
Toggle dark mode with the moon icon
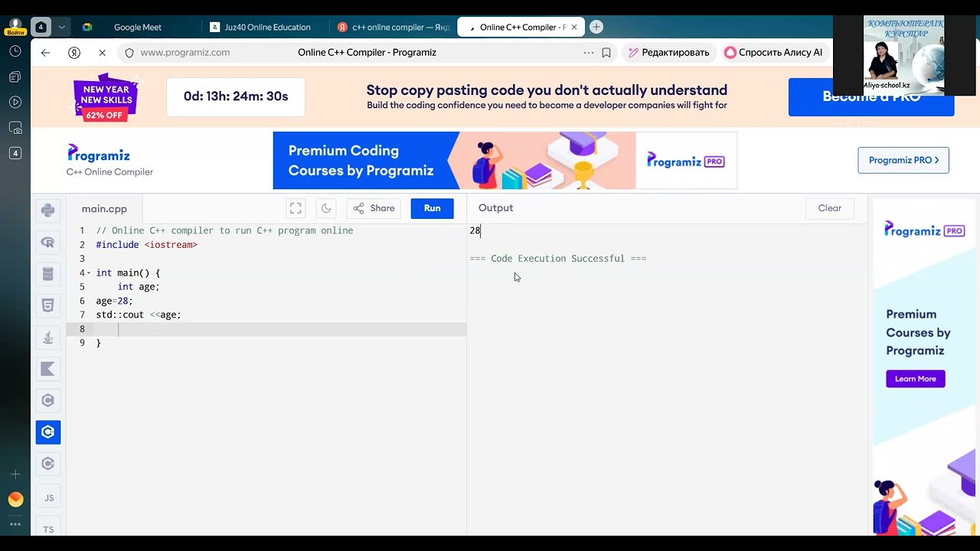tap(326, 208)
